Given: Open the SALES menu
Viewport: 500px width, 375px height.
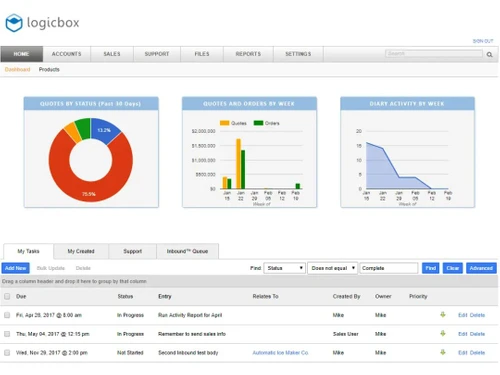Looking at the screenshot, I should click(112, 54).
